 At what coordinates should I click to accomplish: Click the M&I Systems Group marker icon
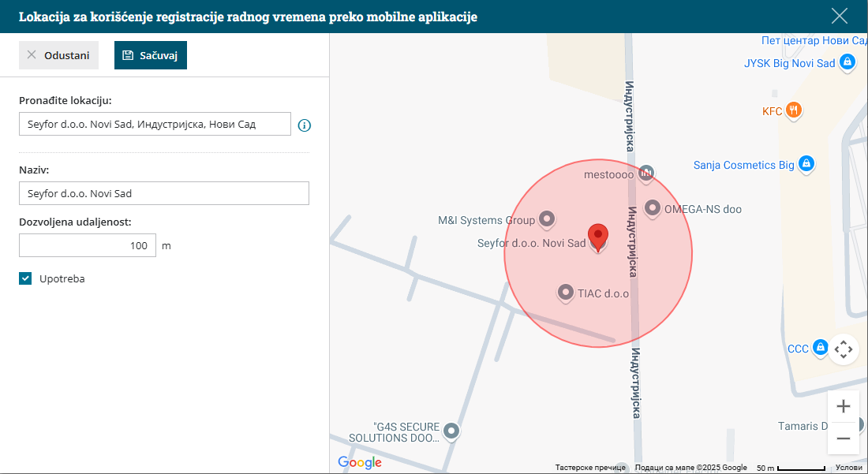(547, 219)
